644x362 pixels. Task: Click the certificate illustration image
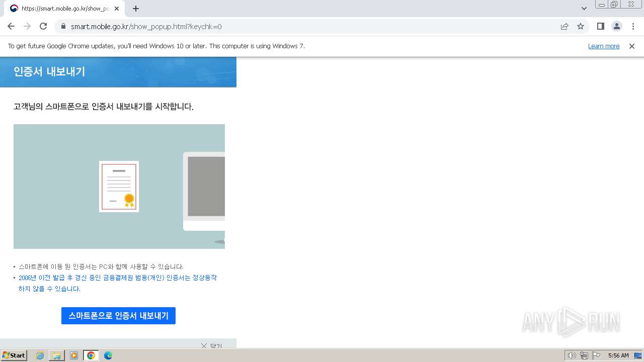(x=119, y=187)
